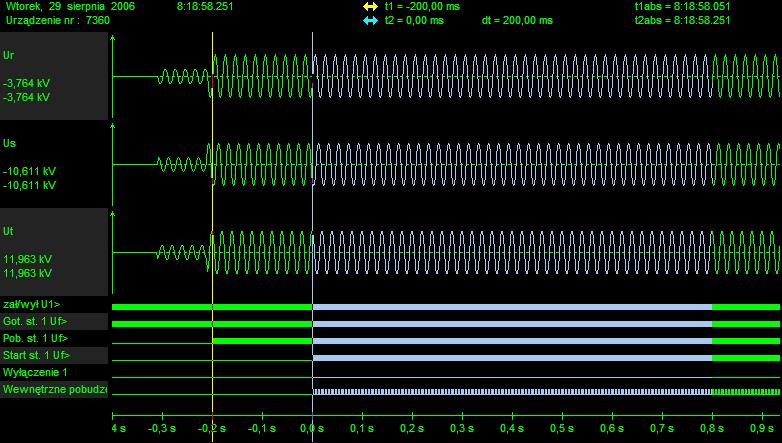Click the 't2 = 0,00 ms' readout
The height and width of the screenshot is (443, 782).
[414, 20]
